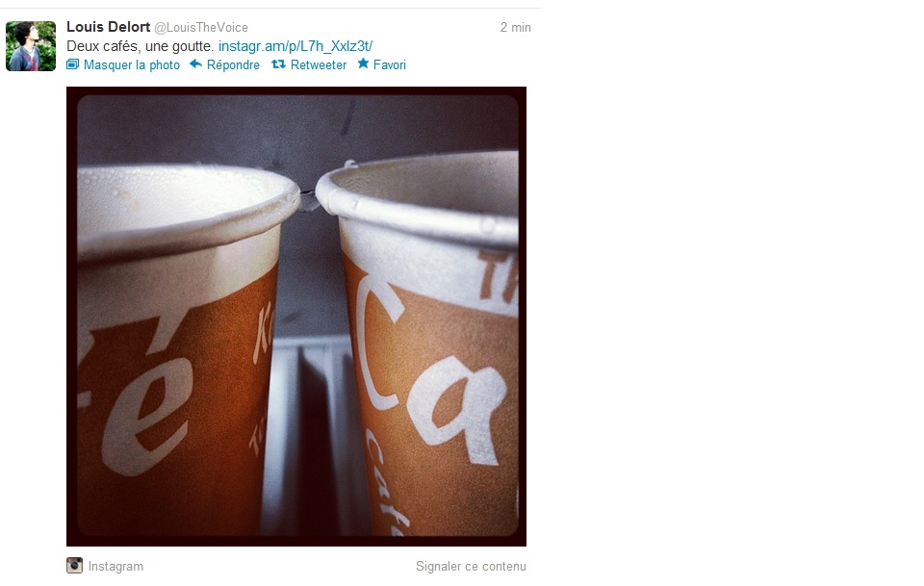
Task: Choose the Retweeter text link
Action: tap(319, 64)
